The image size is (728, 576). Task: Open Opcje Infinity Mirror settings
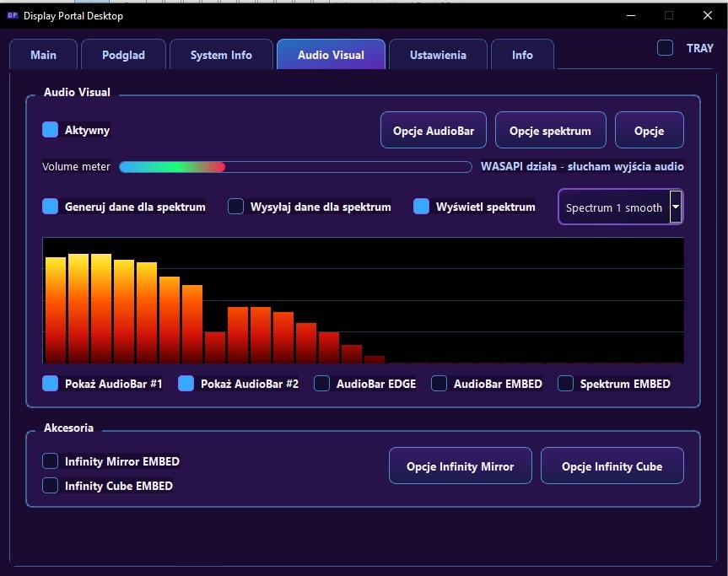point(460,466)
